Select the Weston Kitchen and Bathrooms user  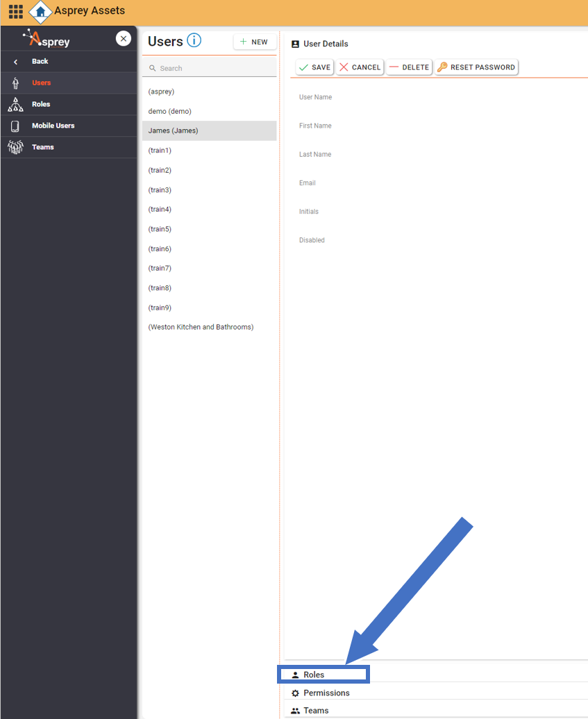coord(201,327)
